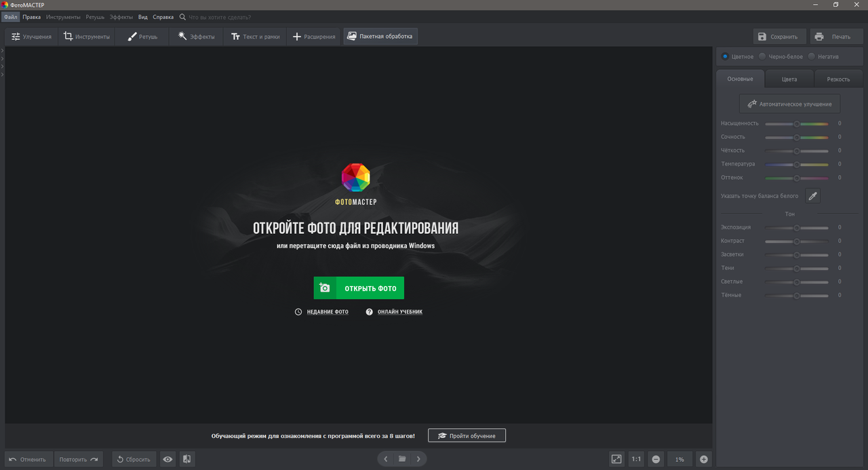
Task: Click the Сохранить save button
Action: (780, 37)
